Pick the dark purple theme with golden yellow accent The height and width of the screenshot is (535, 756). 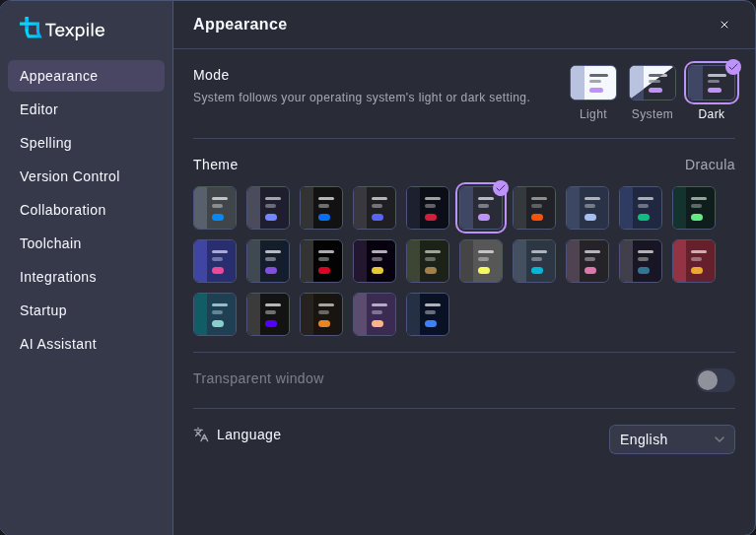[375, 261]
